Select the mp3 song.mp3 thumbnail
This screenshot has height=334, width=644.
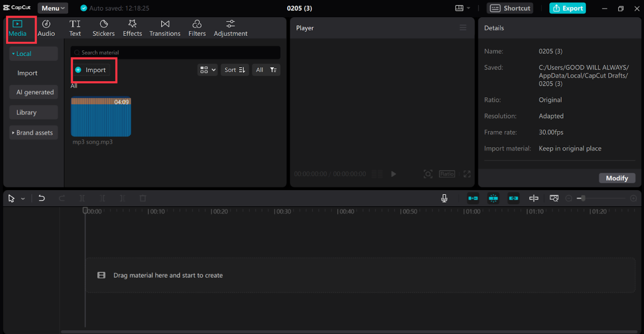click(x=101, y=117)
